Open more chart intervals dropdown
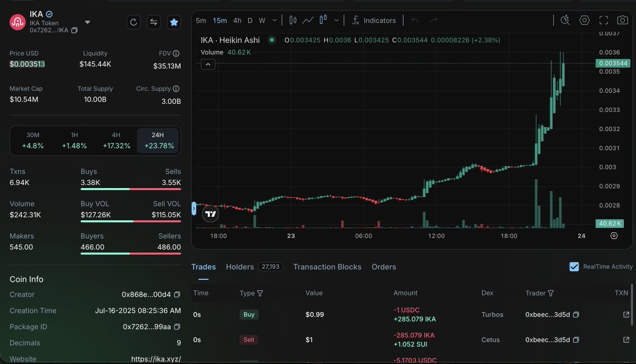Viewport: 636px width, 364px height. [x=275, y=20]
